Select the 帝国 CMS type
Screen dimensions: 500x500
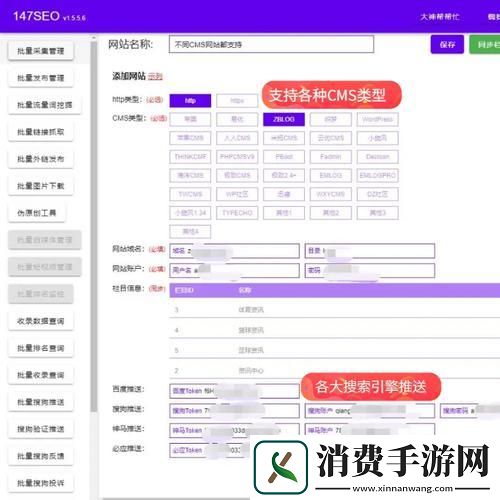coord(190,119)
